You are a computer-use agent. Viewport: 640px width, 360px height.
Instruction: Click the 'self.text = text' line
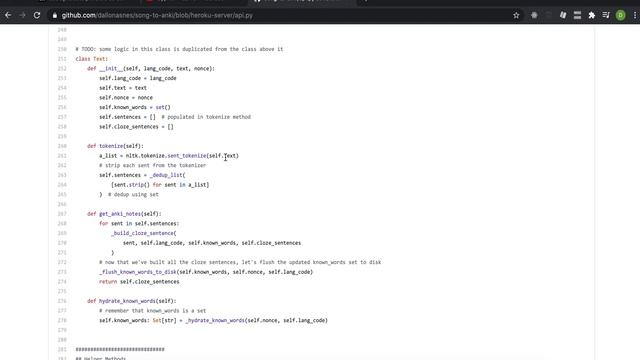point(123,88)
